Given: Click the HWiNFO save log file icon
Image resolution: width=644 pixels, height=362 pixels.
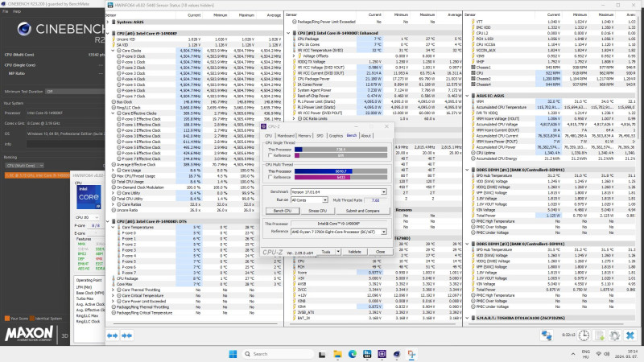Looking at the screenshot, I should (x=600, y=335).
